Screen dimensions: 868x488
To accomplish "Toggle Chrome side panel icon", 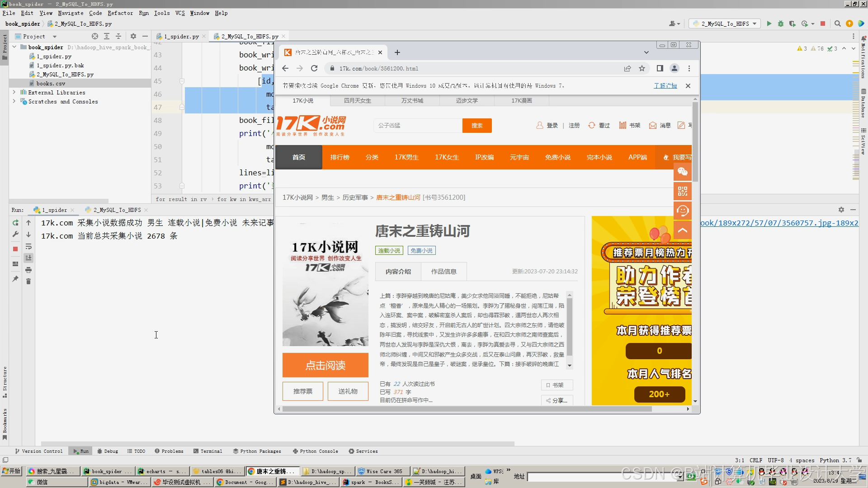I will [660, 68].
